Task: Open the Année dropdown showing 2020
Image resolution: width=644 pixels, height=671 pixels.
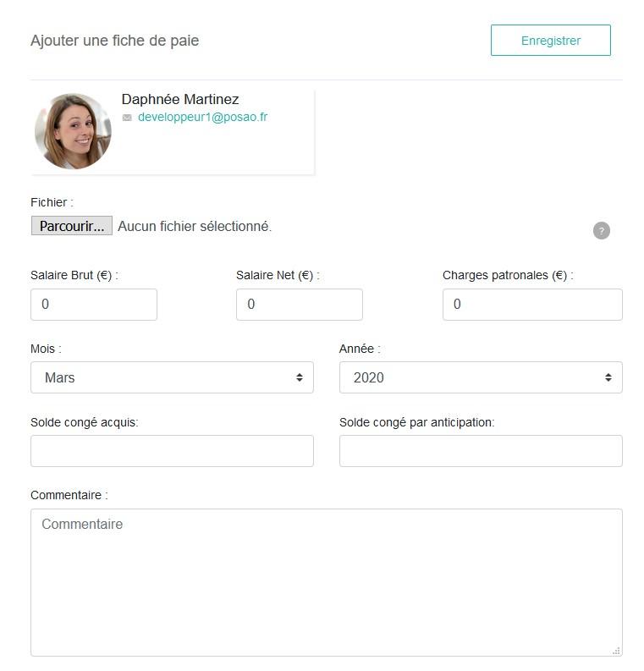Action: (481, 377)
